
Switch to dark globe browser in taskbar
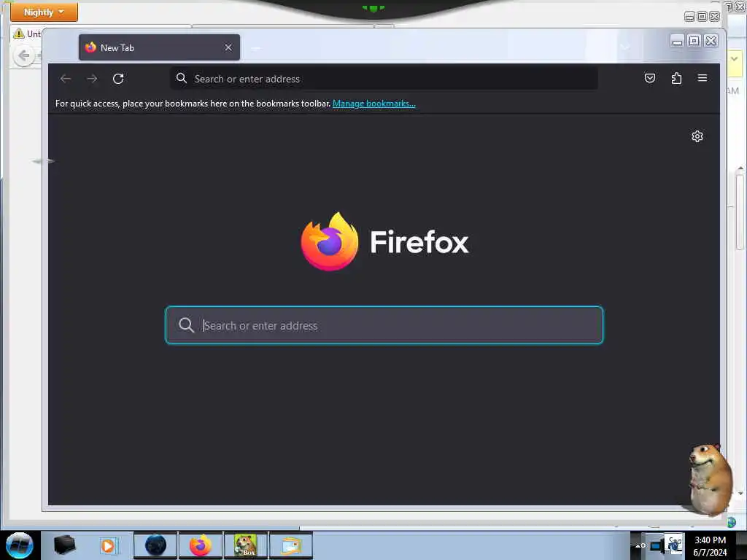tap(156, 545)
